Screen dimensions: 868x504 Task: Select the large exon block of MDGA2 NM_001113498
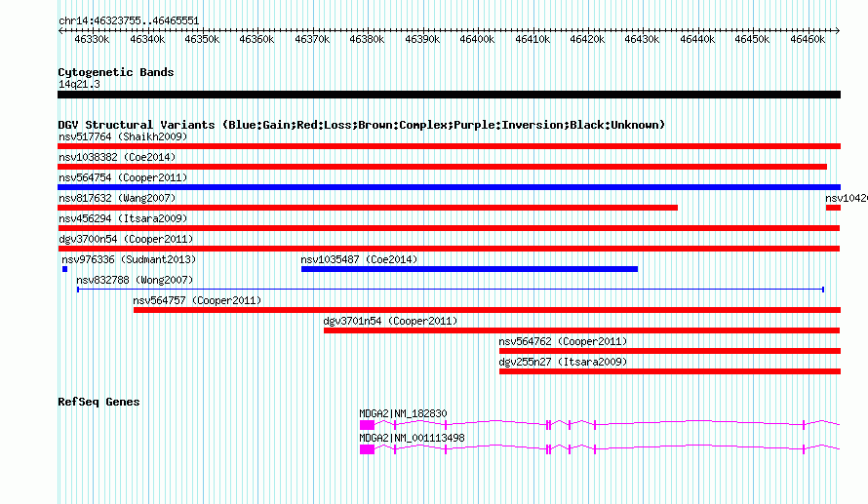[367, 449]
